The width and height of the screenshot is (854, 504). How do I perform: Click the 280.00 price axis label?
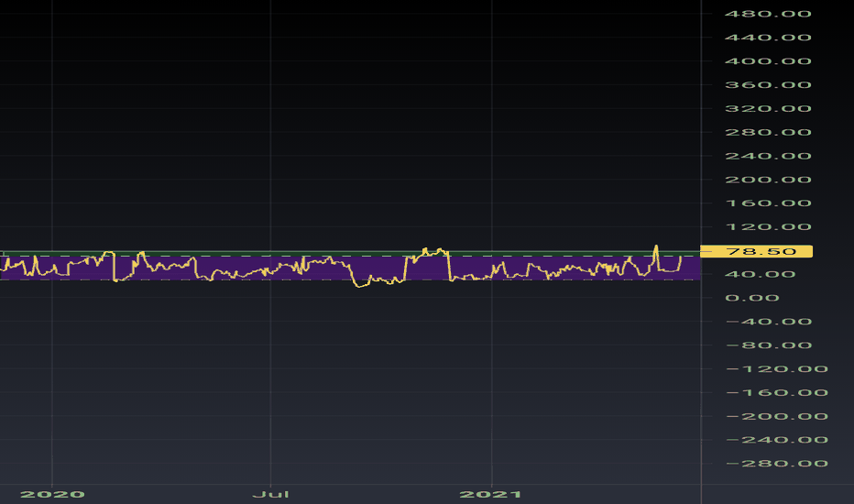(768, 132)
